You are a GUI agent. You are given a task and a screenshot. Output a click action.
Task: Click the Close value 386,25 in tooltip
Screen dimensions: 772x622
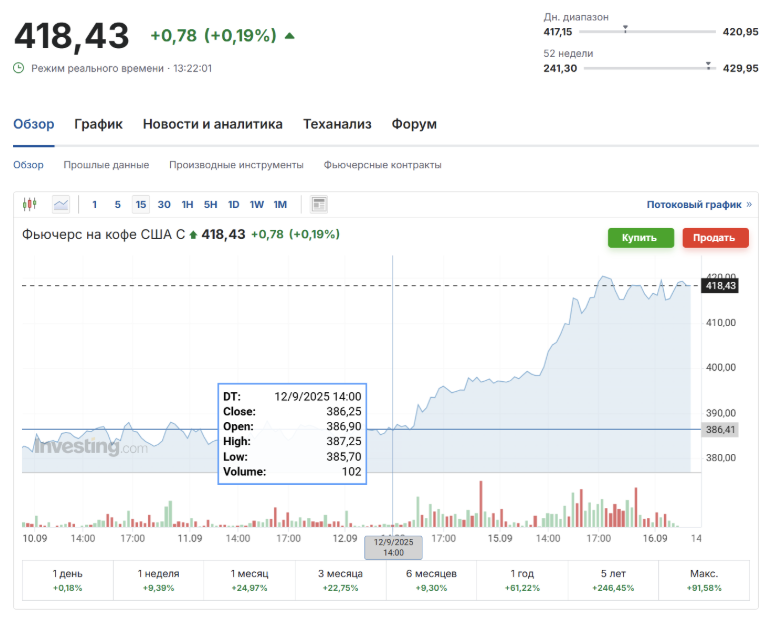[x=344, y=411]
